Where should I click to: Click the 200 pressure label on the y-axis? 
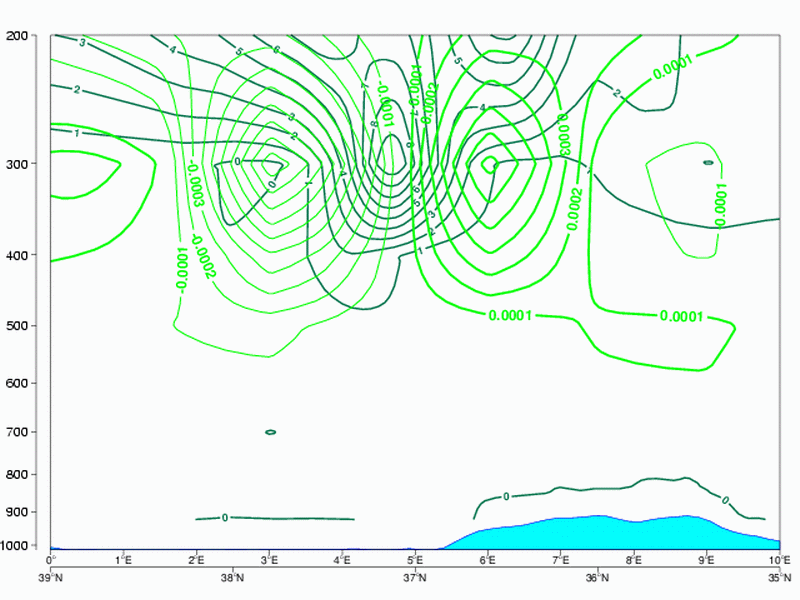click(20, 36)
